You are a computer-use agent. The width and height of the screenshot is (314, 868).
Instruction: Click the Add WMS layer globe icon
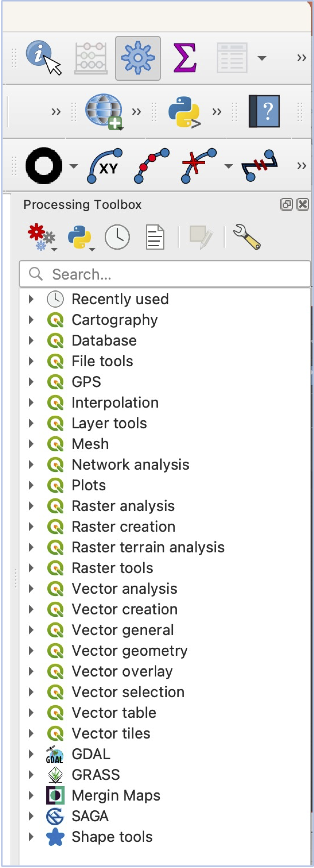click(x=104, y=111)
